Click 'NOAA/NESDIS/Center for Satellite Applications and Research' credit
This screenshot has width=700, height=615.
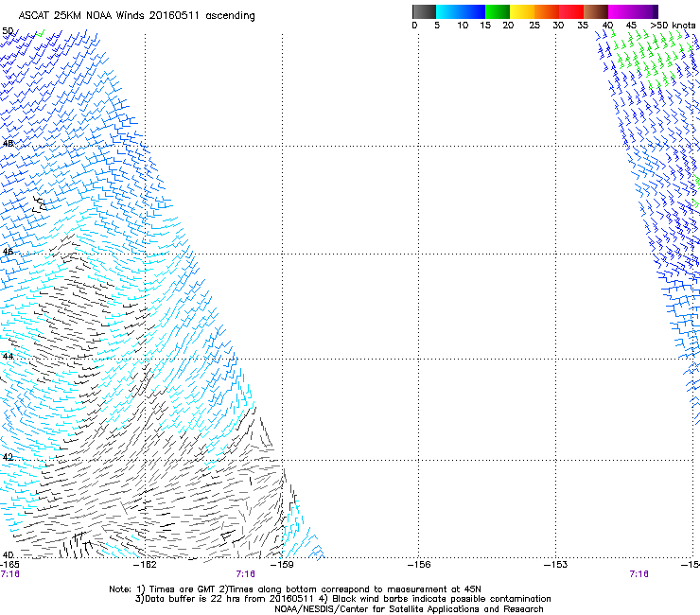coord(409,609)
